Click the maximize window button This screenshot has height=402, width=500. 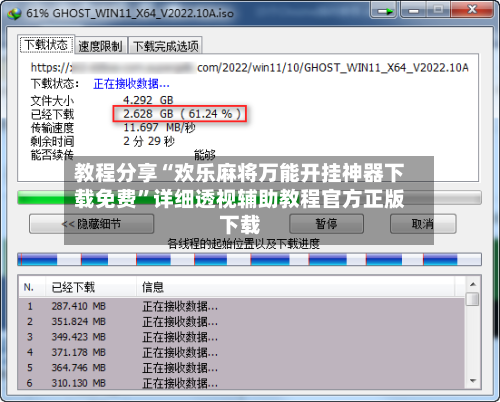pyautogui.click(x=438, y=11)
